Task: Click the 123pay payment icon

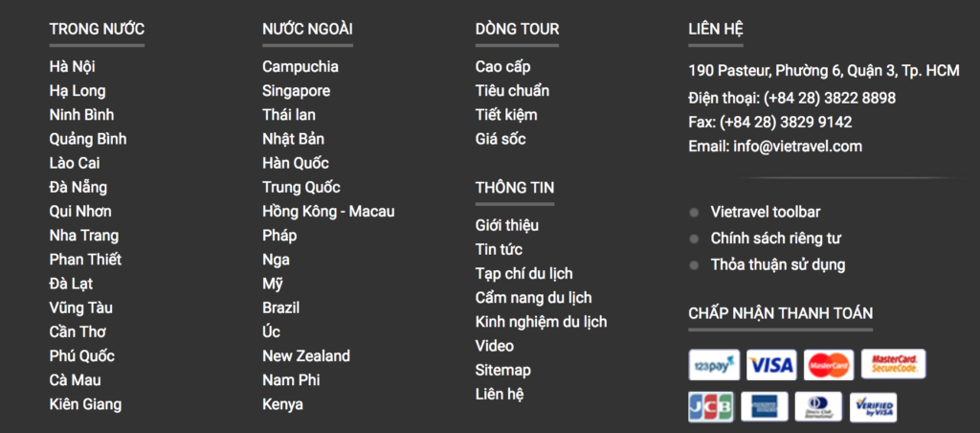Action: coord(714,365)
